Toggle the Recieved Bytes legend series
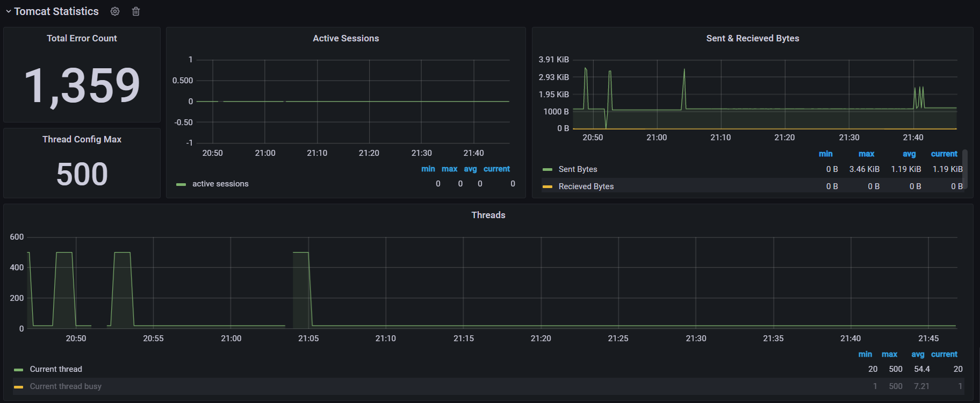The height and width of the screenshot is (403, 980). pos(586,186)
